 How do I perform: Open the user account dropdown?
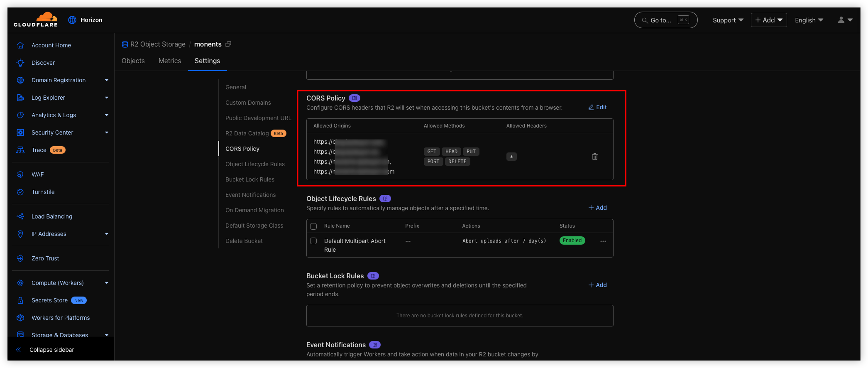tap(845, 20)
